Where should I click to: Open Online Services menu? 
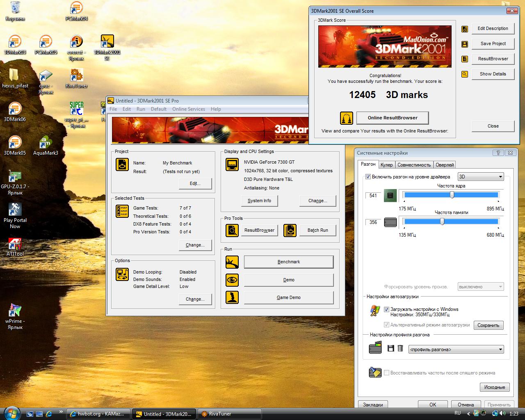[x=189, y=109]
